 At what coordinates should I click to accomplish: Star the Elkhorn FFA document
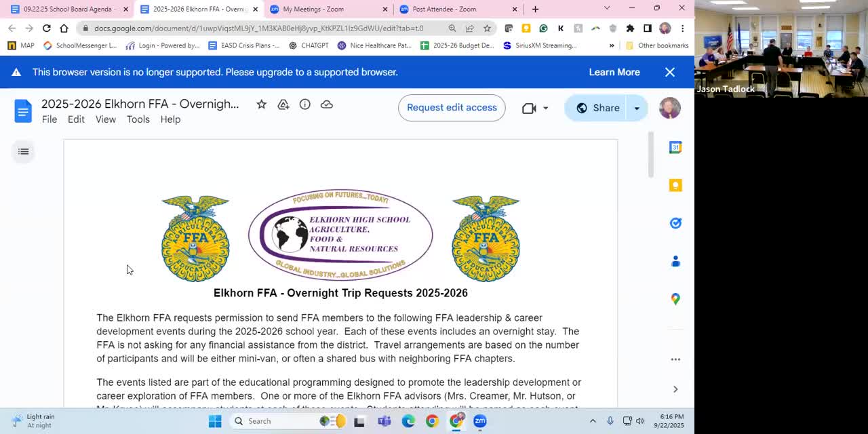[261, 104]
